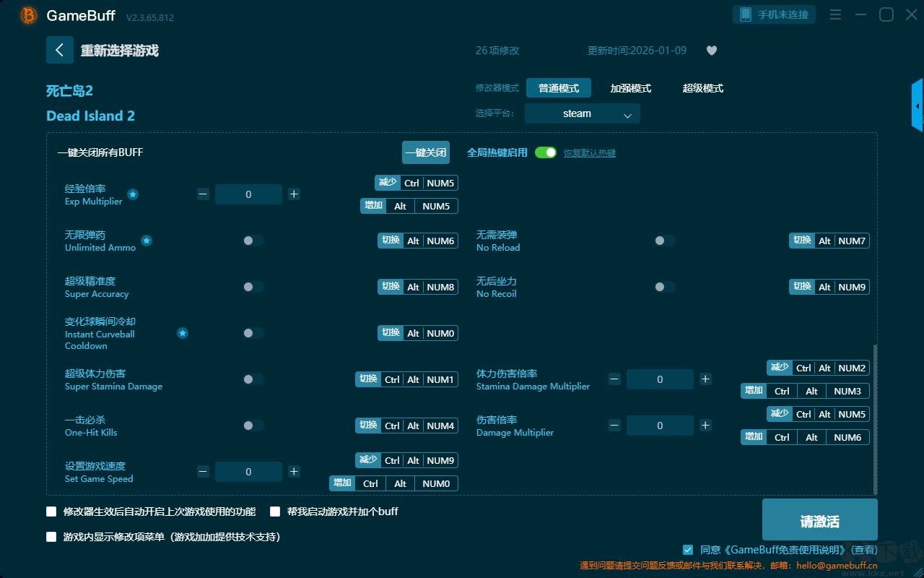
Task: Check show in-game modifier menu checkbox
Action: (x=51, y=537)
